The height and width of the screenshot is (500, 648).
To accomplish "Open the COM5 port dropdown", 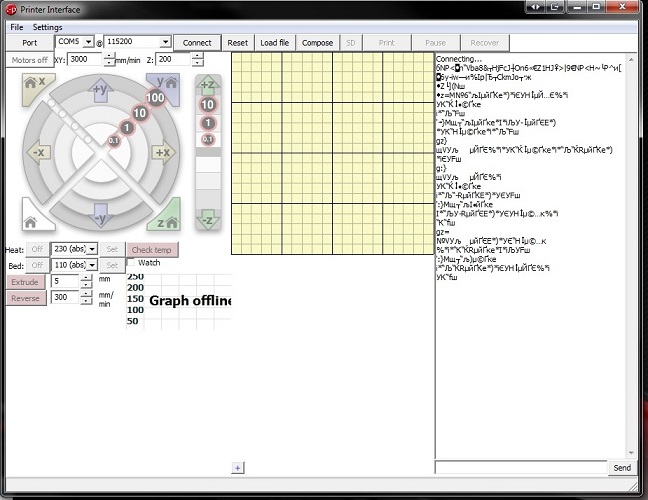I will tap(88, 42).
